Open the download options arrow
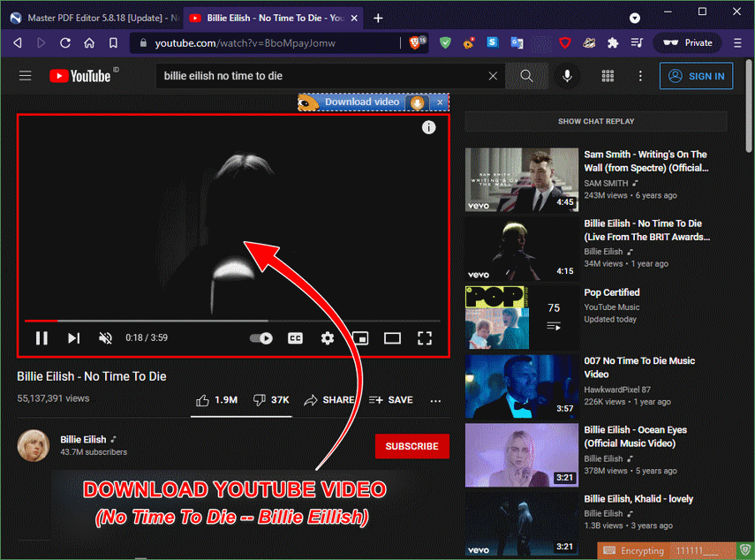755x560 pixels. tap(418, 102)
